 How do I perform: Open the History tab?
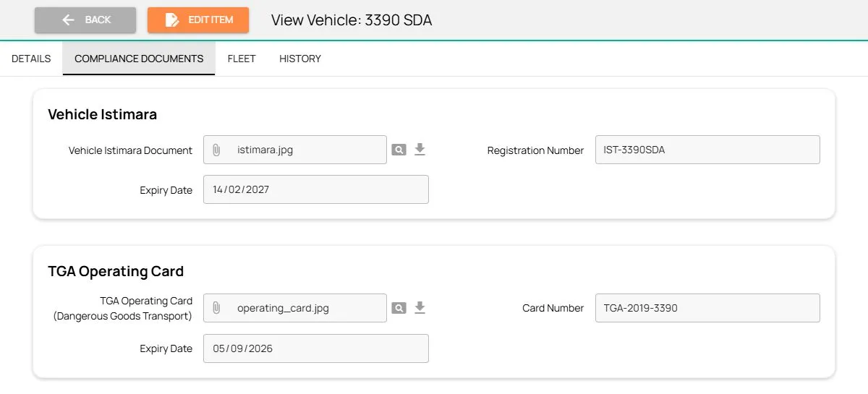(300, 59)
